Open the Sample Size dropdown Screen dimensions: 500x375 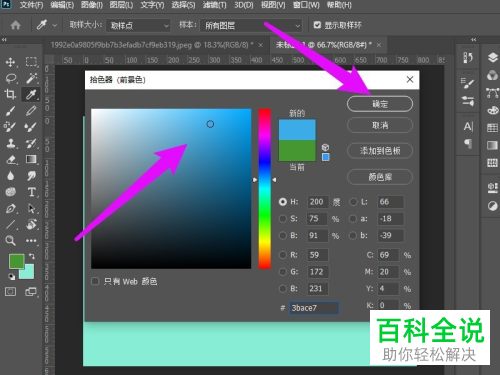coord(138,25)
